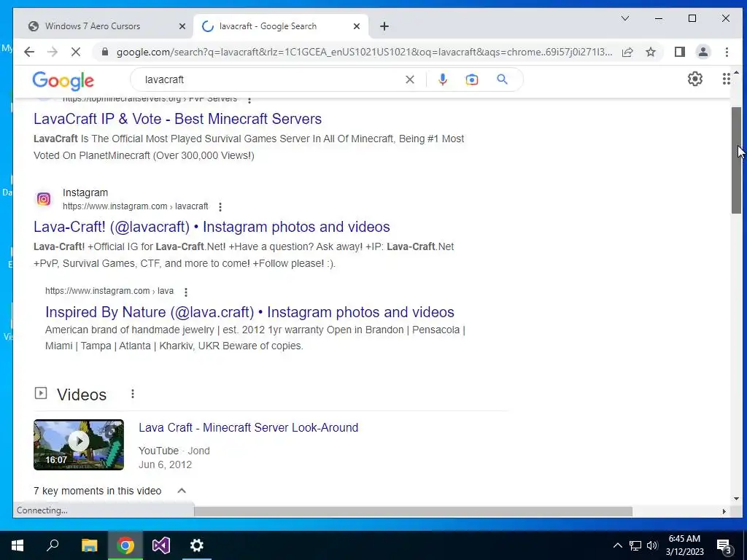Open the notification center
The width and height of the screenshot is (747, 560).
(724, 547)
